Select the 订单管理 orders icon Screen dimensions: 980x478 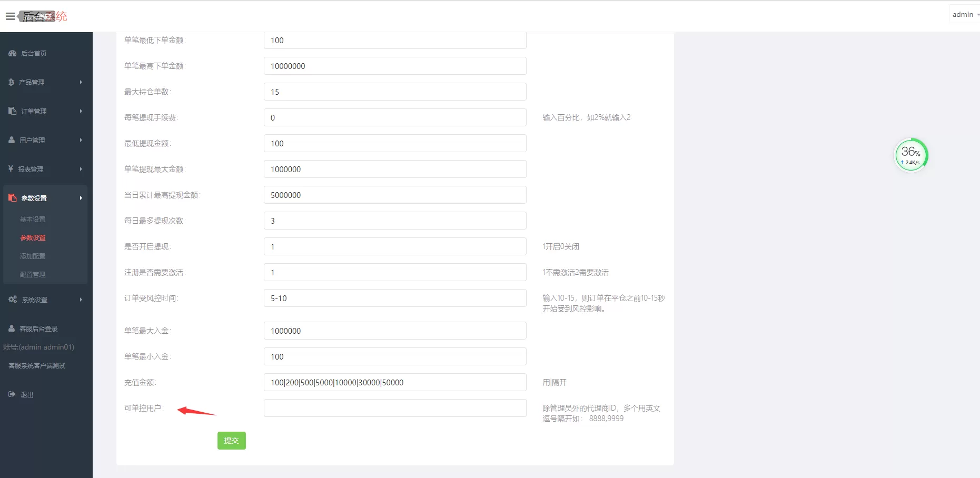tap(12, 111)
